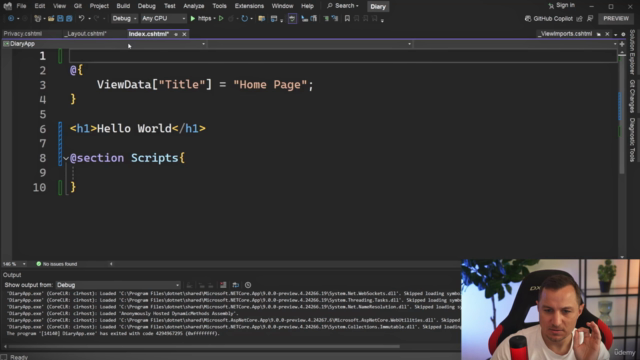The image size is (640, 360).
Task: Click the Open File folder icon
Action: pos(51,19)
